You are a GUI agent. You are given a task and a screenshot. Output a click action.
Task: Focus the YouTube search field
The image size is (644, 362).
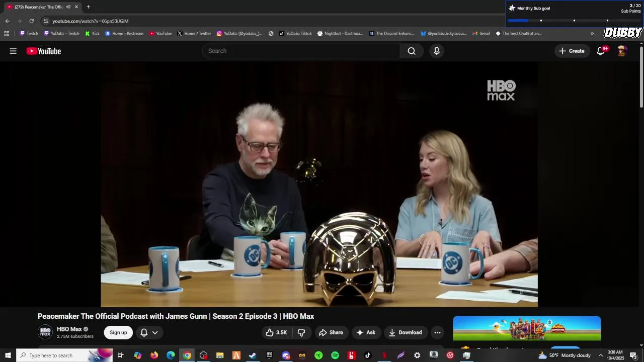coord(302,51)
